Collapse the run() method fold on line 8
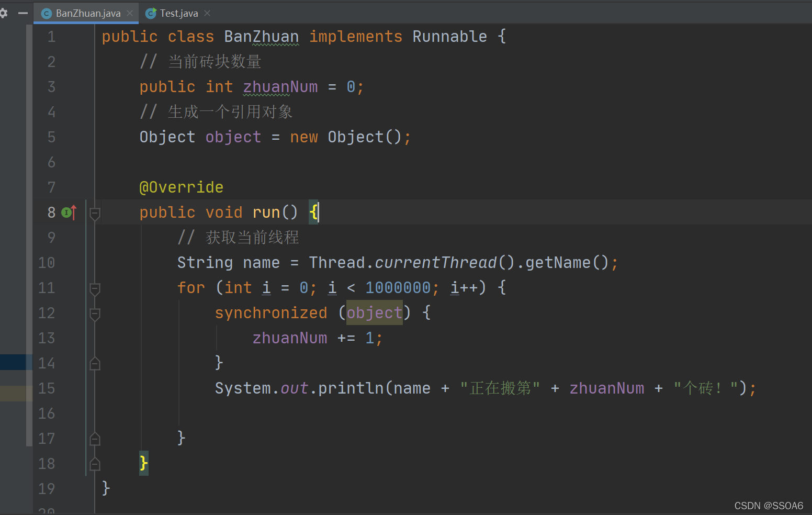The image size is (812, 515). click(x=95, y=213)
